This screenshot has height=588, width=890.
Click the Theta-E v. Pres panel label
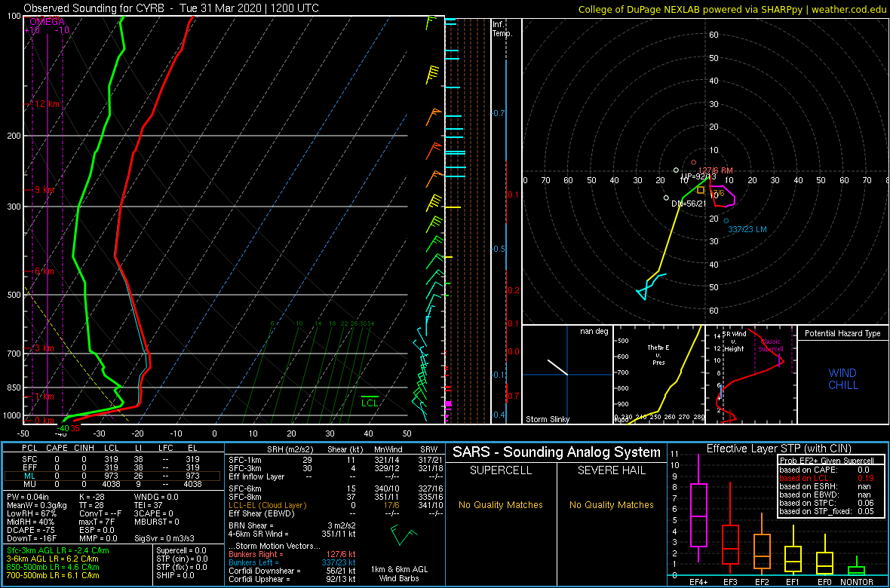click(x=659, y=354)
